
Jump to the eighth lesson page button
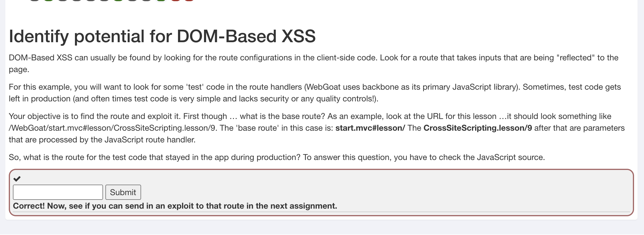[132, 0]
